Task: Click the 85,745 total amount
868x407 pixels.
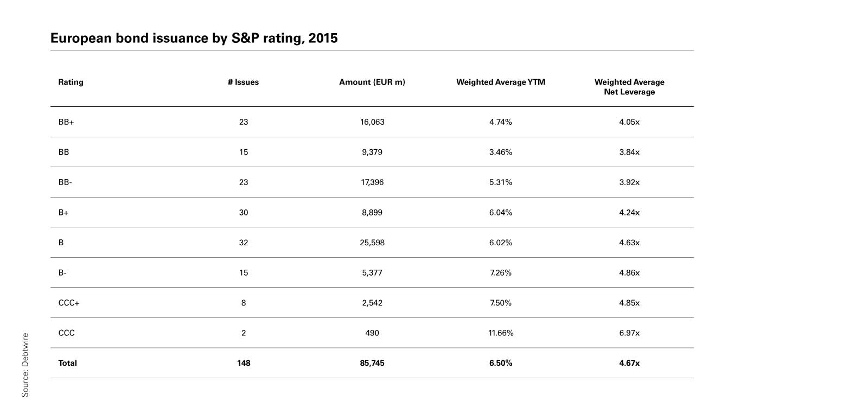Action: coord(372,363)
